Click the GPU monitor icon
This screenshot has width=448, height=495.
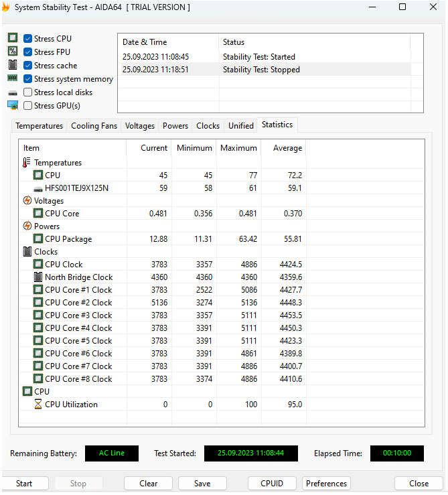pos(13,105)
